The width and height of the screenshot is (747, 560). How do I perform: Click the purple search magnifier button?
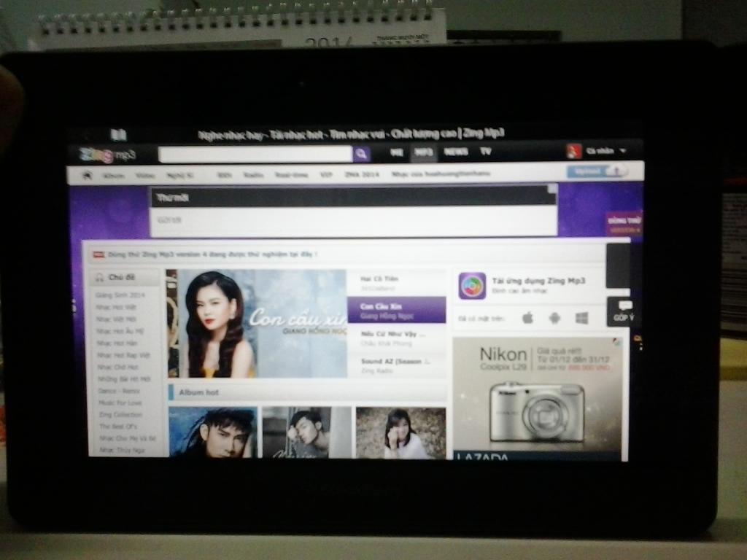tap(361, 154)
